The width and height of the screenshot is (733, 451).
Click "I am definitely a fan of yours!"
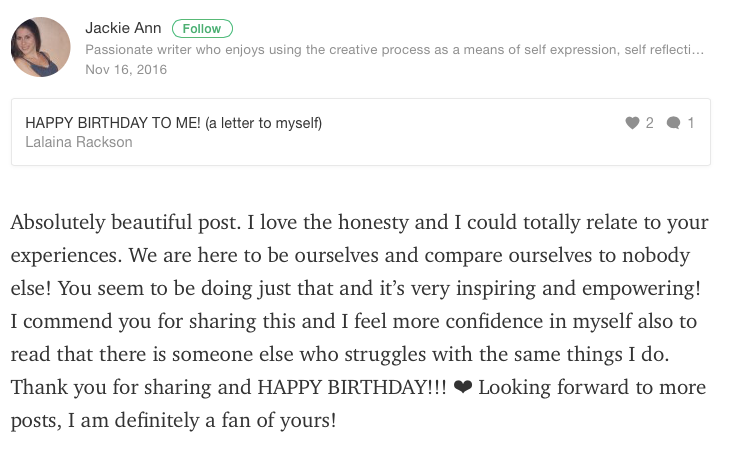201,420
